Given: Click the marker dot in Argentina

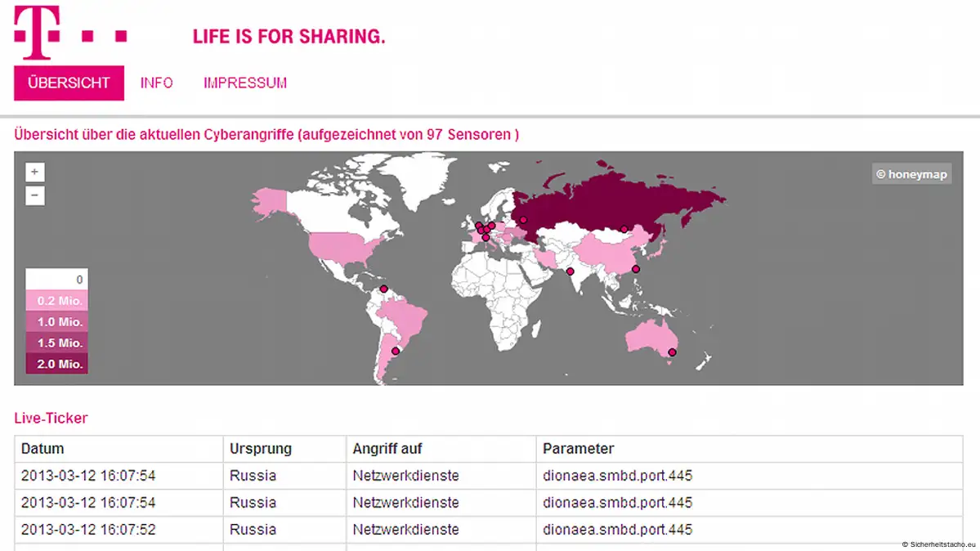Looking at the screenshot, I should click(395, 351).
